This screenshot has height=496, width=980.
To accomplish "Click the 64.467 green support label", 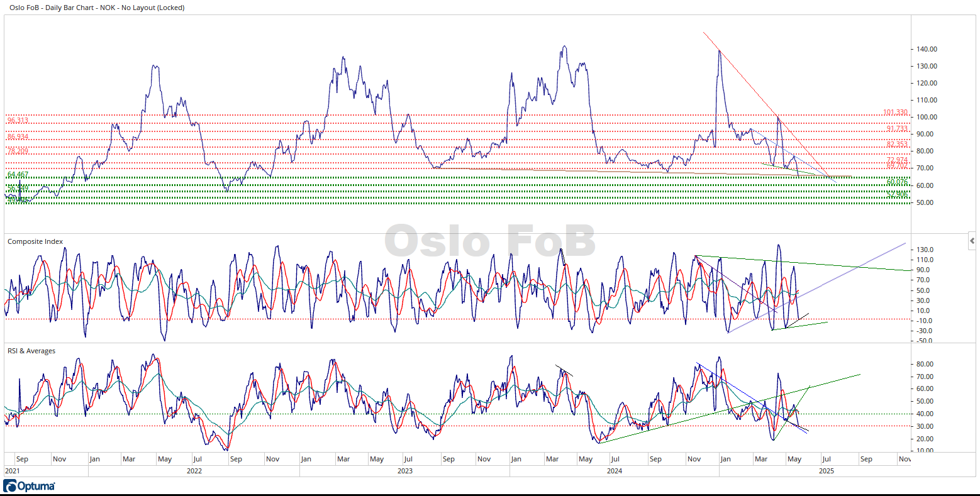I will pyautogui.click(x=18, y=174).
